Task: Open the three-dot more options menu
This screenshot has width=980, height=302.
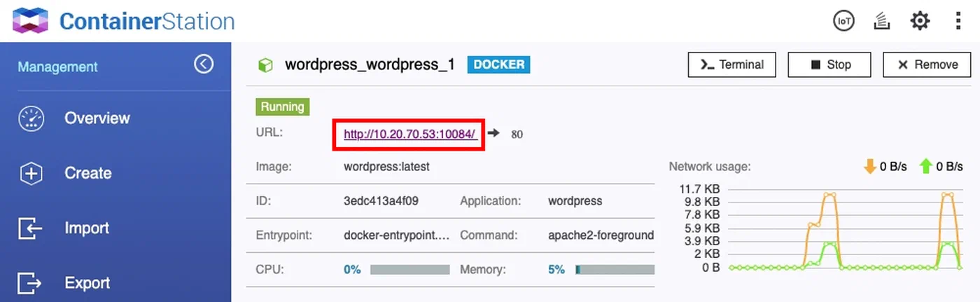Action: point(958,21)
